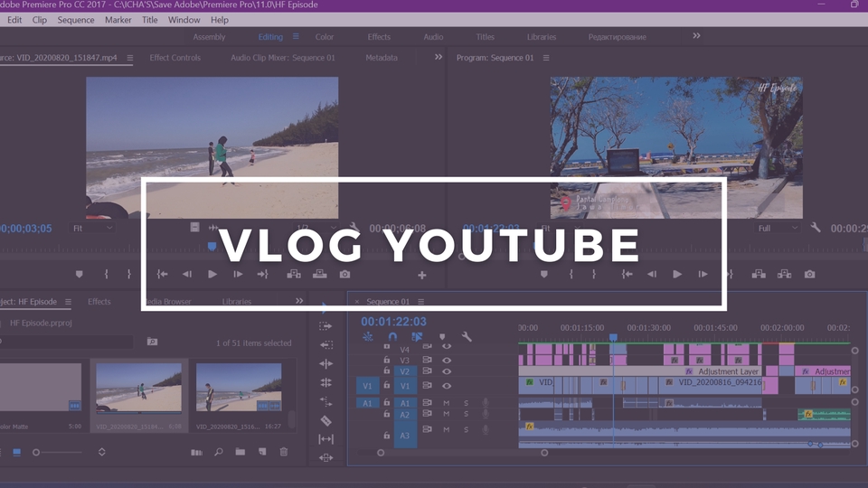The height and width of the screenshot is (488, 868).
Task: Select the Ripple Edit tool
Action: [x=326, y=363]
